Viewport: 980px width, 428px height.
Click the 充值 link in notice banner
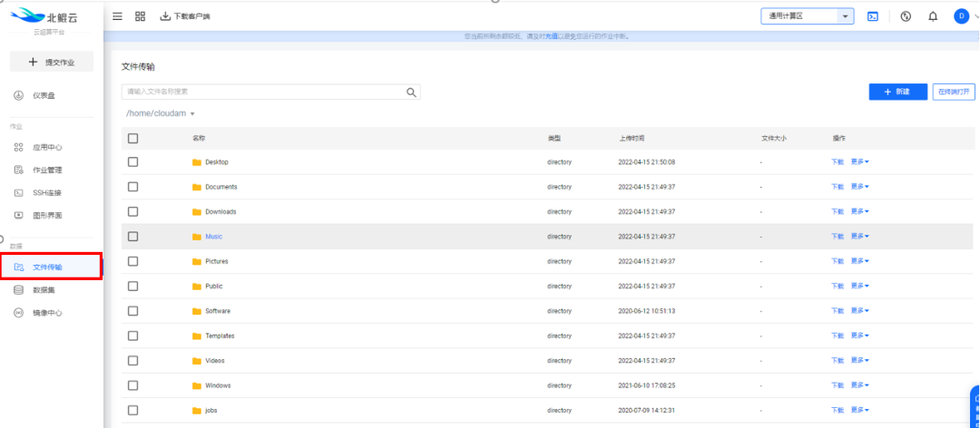tap(552, 37)
